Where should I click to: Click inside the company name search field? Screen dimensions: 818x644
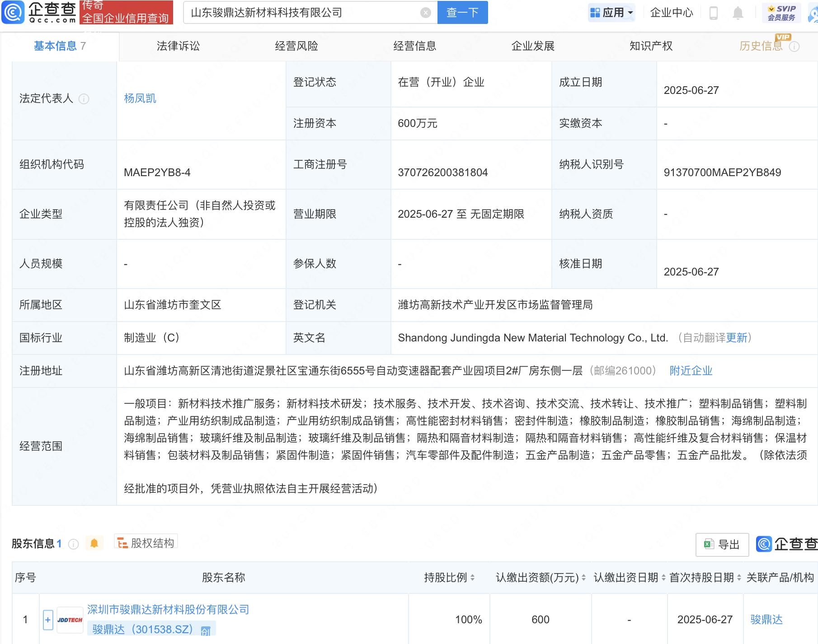tap(294, 12)
